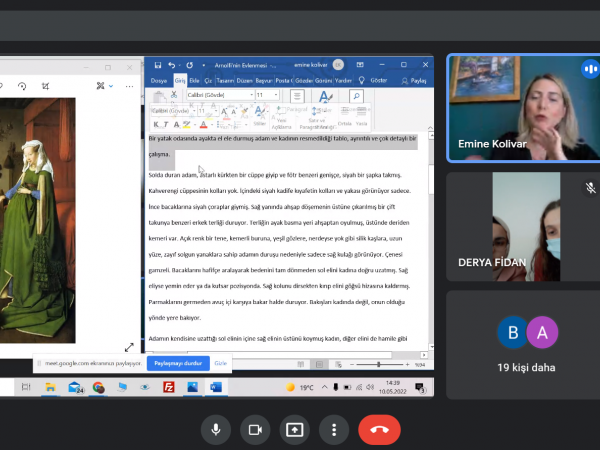Open the emine kolivar account avatar
Image resolution: width=600 pixels, height=450 pixels.
pyautogui.click(x=338, y=65)
